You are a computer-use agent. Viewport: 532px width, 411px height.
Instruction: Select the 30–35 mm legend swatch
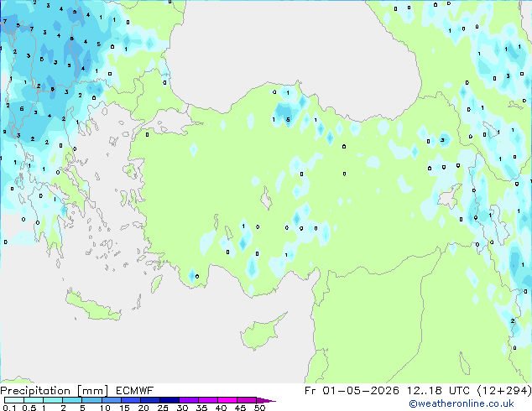coord(188,400)
